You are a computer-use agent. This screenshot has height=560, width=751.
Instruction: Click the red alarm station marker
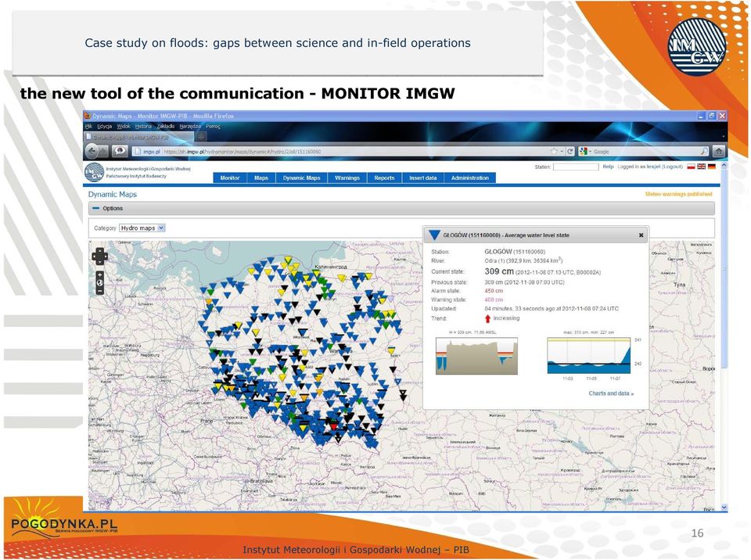coord(334,426)
